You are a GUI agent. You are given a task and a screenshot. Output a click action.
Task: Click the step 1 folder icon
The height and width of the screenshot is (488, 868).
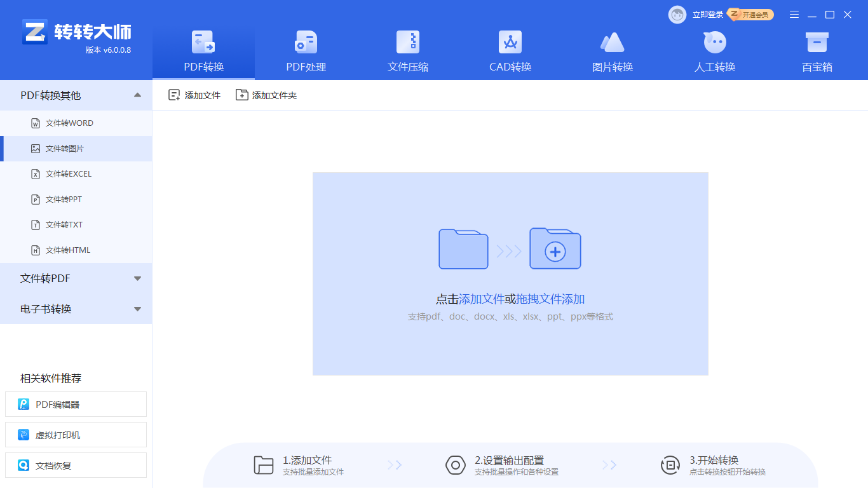pos(263,465)
